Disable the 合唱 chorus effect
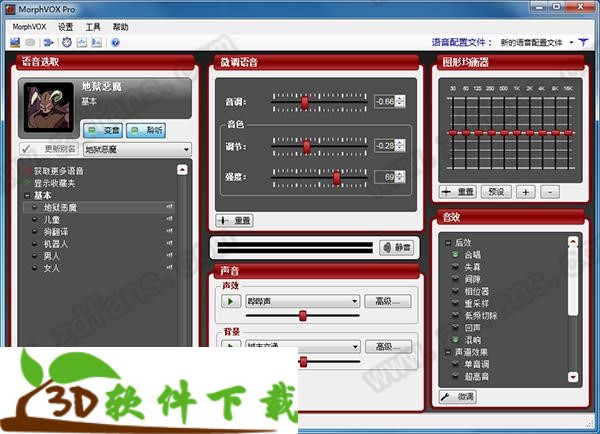 click(455, 255)
